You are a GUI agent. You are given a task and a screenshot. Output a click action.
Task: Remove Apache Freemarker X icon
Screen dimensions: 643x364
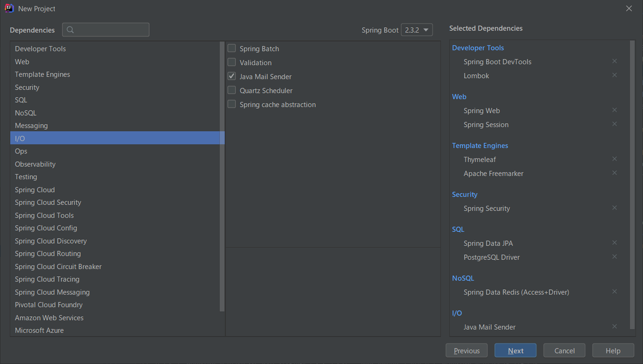pyautogui.click(x=615, y=172)
